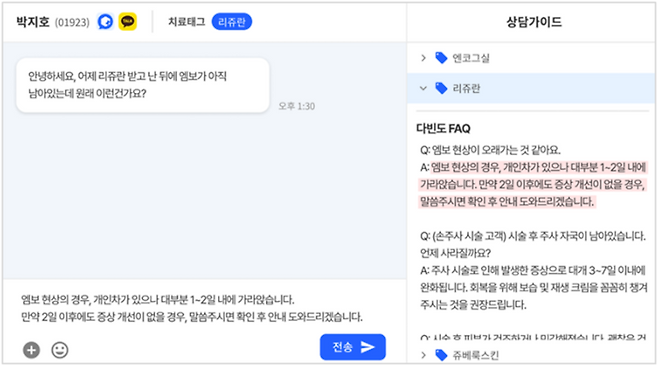Click the 상담가이드 panel title
This screenshot has height=366, width=658.
pyautogui.click(x=534, y=22)
